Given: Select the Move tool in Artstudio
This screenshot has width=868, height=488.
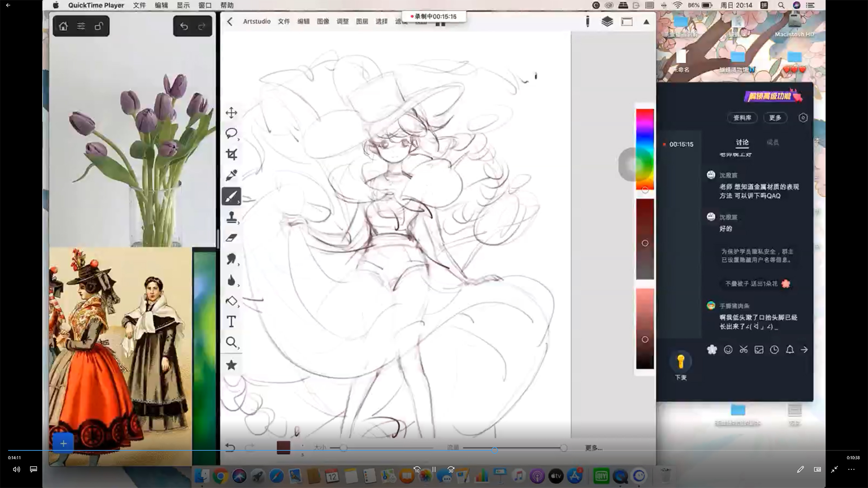Looking at the screenshot, I should point(231,113).
